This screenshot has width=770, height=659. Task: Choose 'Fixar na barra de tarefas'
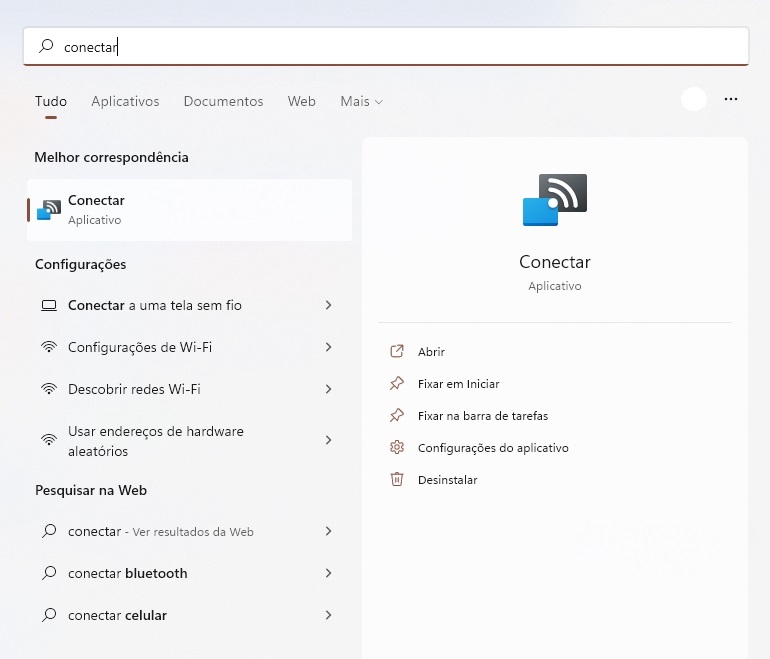[x=483, y=416]
